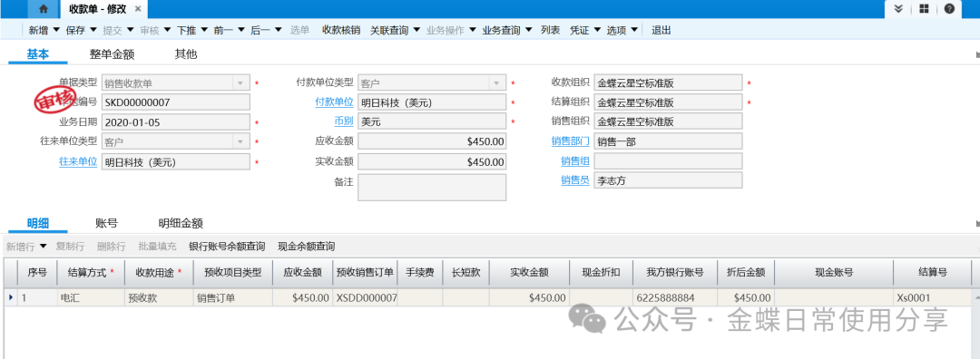Open the 销售员 link label
The width and height of the screenshot is (980, 359).
coord(575,180)
